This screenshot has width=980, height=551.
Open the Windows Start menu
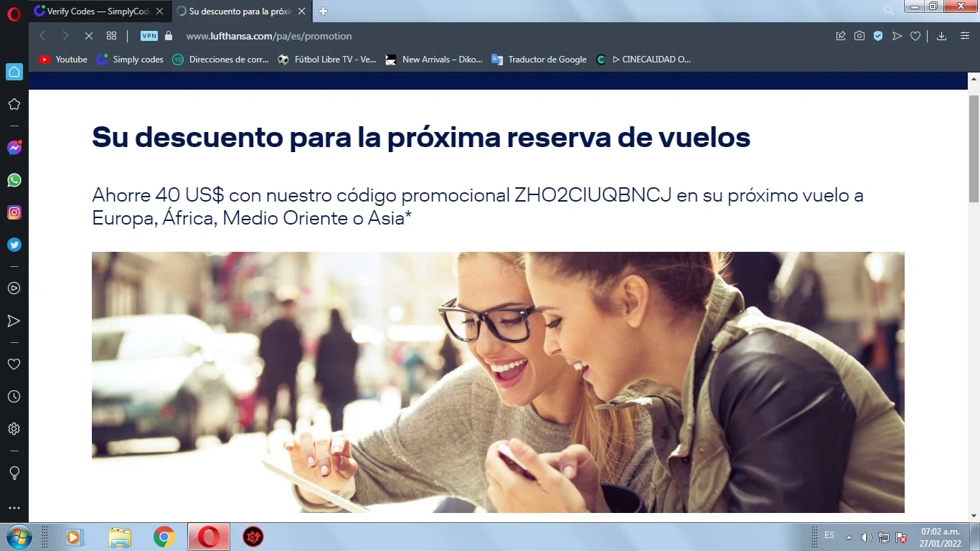pos(18,537)
